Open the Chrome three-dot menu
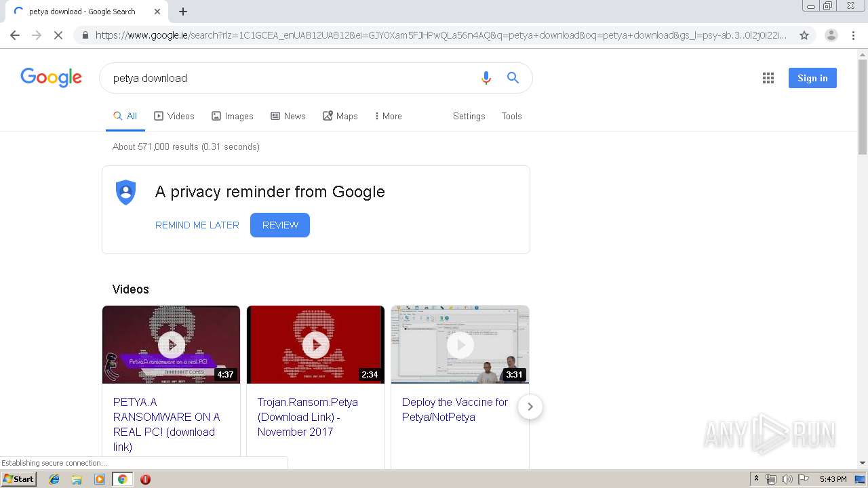This screenshot has width=868, height=488. point(853,35)
